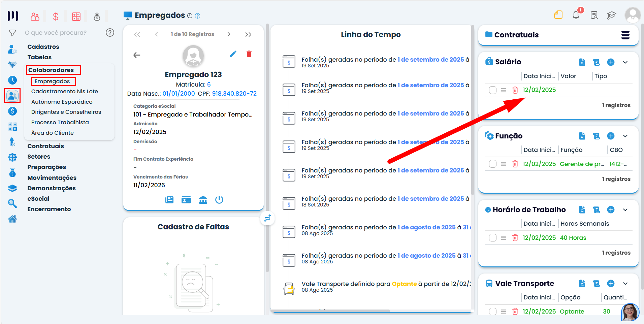The width and height of the screenshot is (644, 324).
Task: Open the ID card icon on employee card
Action: (186, 200)
